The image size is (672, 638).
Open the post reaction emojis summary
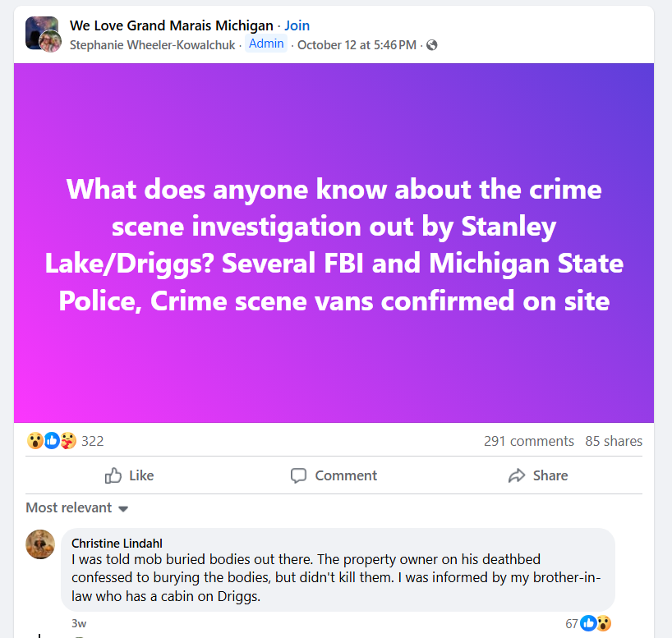(52, 441)
